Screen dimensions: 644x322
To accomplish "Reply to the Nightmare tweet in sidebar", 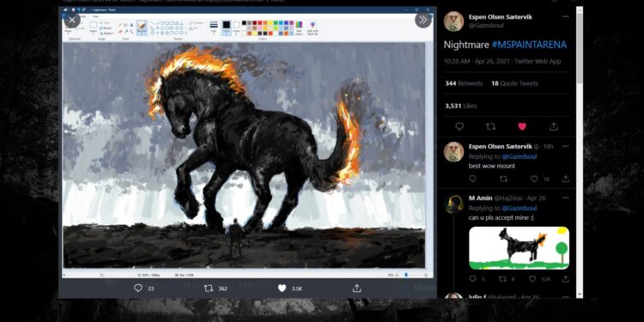I will coord(459,126).
